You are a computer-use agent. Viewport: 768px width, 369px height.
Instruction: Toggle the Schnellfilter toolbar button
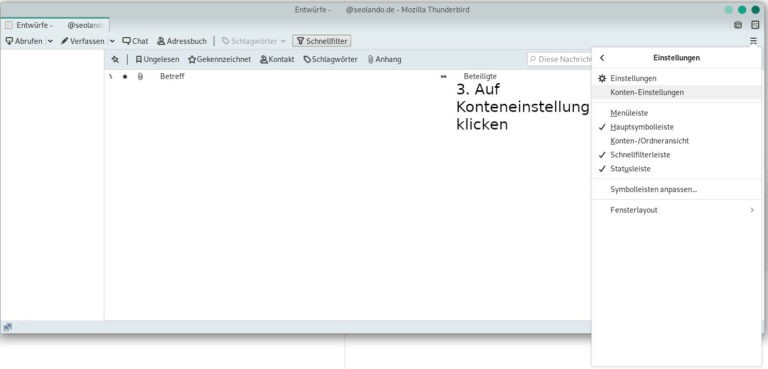322,41
